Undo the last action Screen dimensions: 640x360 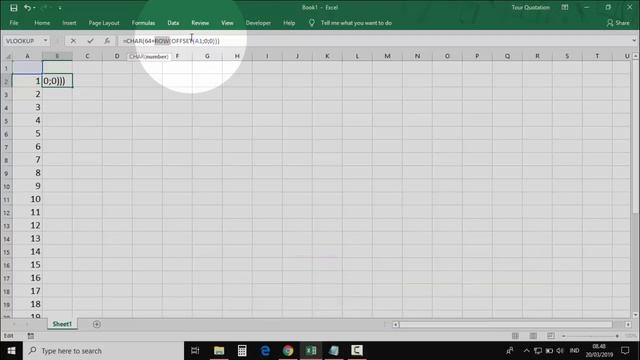pos(27,8)
